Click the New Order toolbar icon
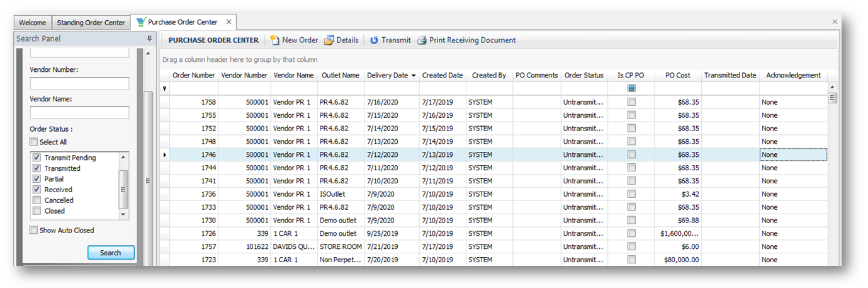The width and height of the screenshot is (868, 288). click(275, 40)
